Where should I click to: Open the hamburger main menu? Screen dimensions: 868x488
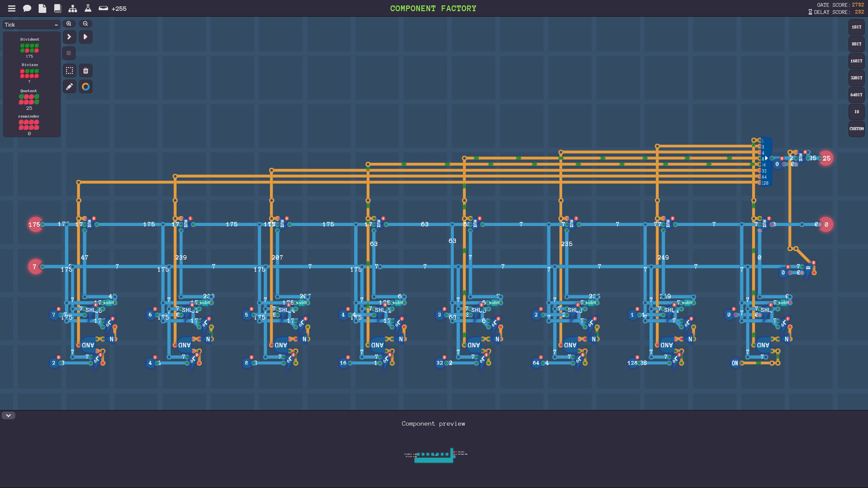pos(12,8)
